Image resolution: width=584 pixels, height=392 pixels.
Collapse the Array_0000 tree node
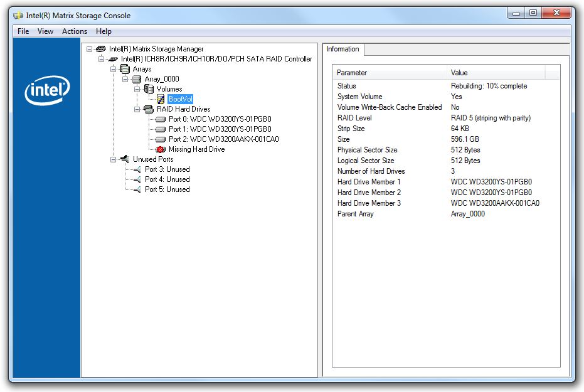(x=125, y=79)
